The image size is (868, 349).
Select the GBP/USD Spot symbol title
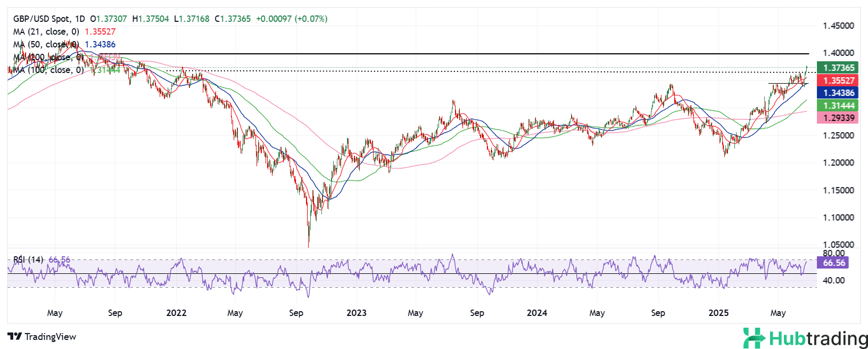click(42, 19)
